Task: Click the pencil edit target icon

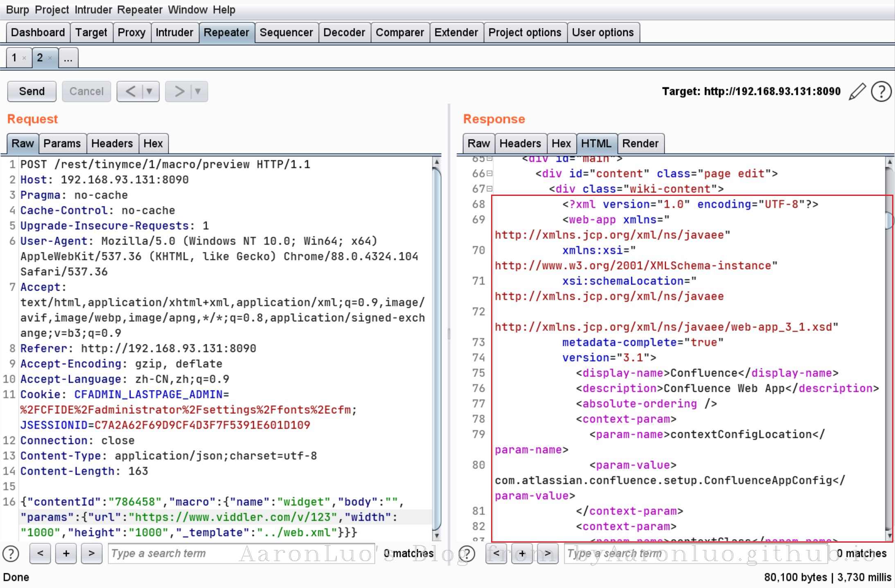Action: point(857,91)
